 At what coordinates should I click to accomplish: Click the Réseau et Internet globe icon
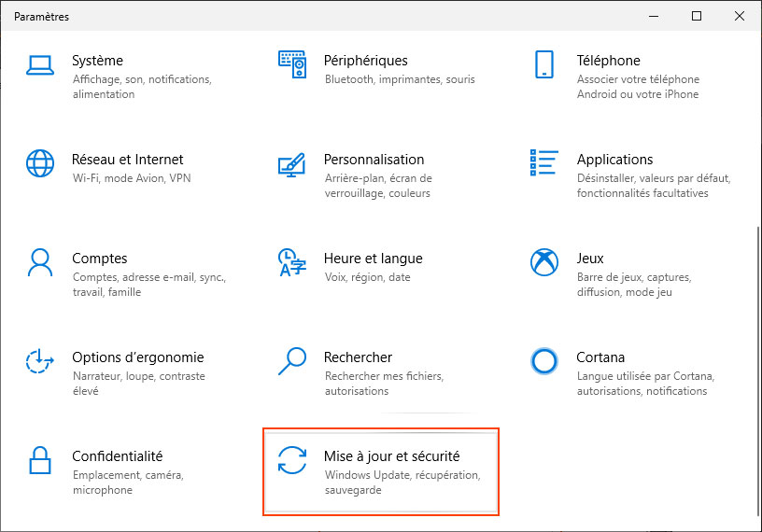tap(40, 164)
